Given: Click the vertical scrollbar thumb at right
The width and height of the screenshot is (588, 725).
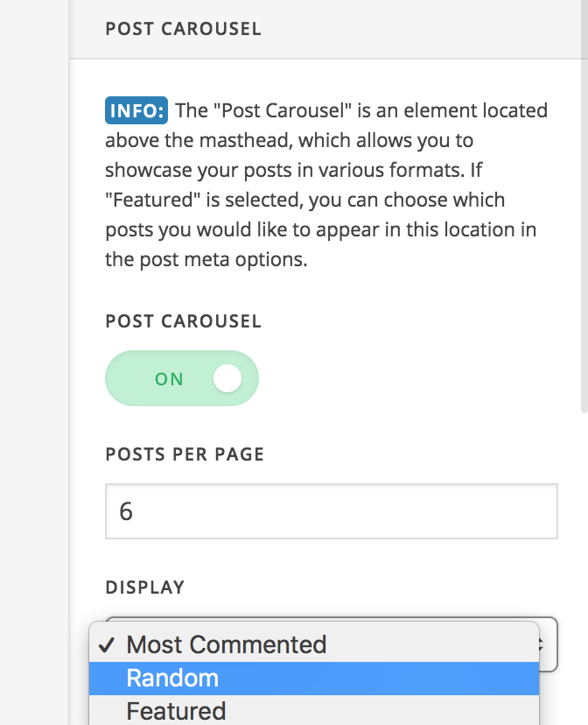Looking at the screenshot, I should click(584, 206).
